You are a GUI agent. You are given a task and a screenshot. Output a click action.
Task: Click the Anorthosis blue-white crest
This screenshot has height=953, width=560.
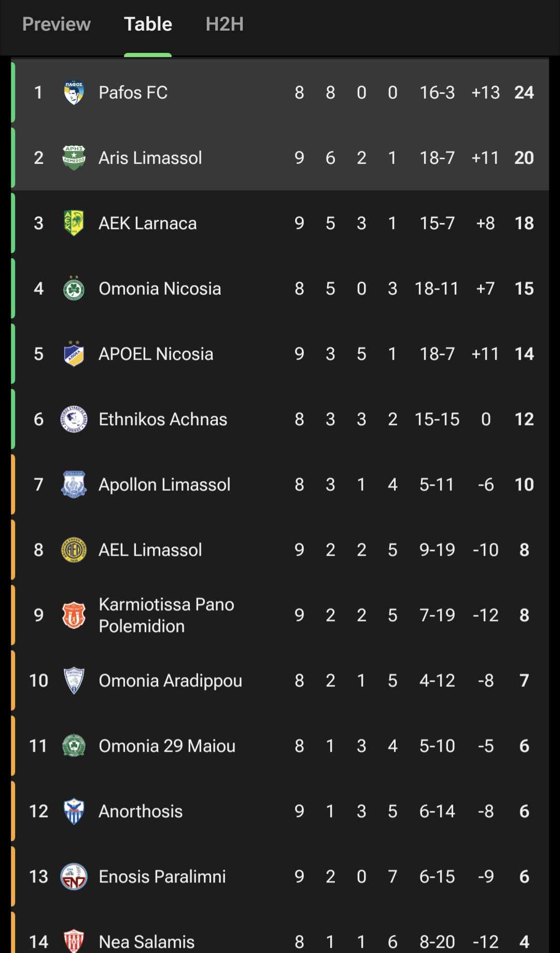click(74, 811)
